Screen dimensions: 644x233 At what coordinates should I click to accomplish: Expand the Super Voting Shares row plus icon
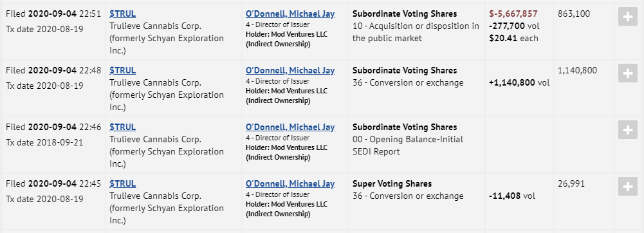(x=627, y=187)
